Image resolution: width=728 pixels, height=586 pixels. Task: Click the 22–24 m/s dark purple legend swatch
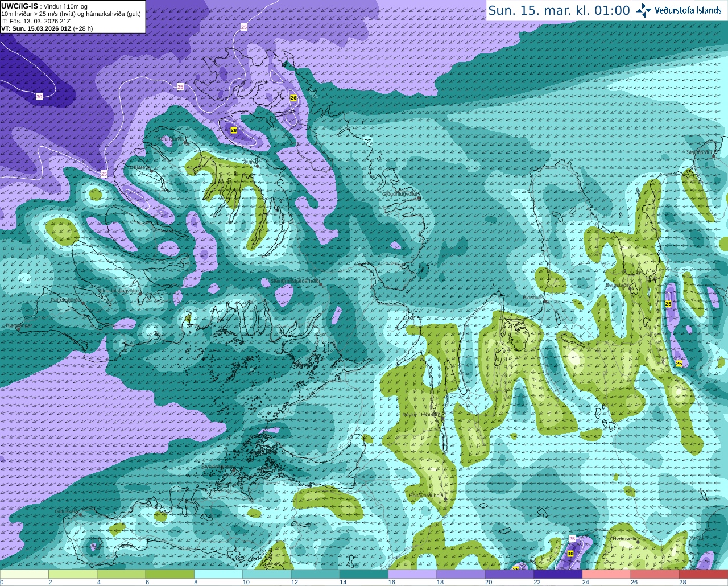click(x=558, y=574)
